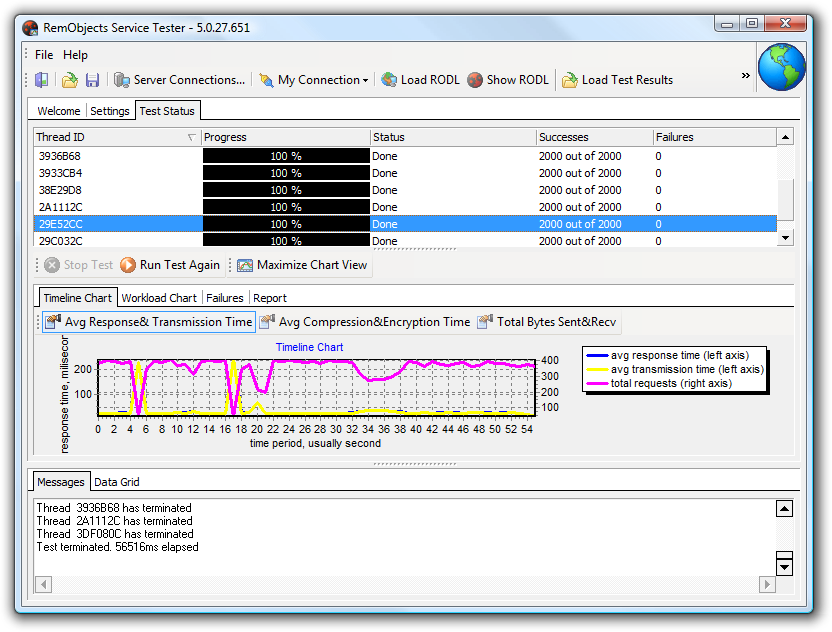
Task: Click the first toolbar panel icon
Action: (41, 80)
